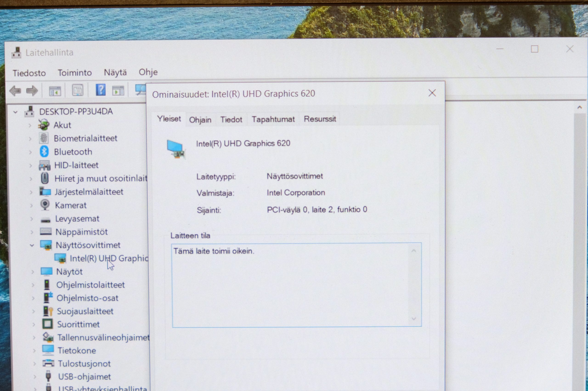The image size is (588, 391).
Task: Select the Yleiset tab
Action: point(169,119)
